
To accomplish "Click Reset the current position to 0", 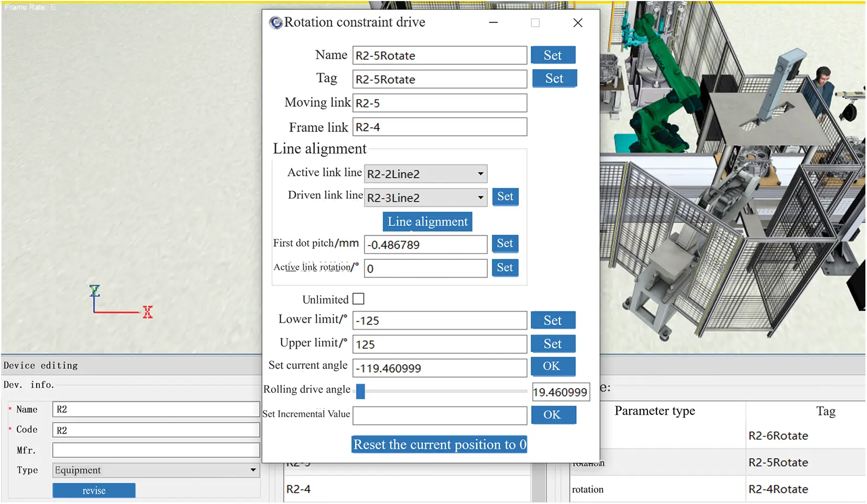I will (x=439, y=444).
